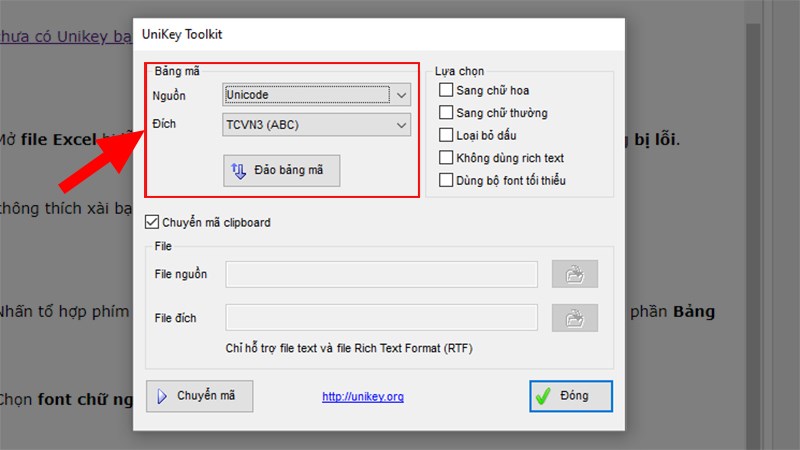The image size is (800, 450).
Task: Click browse folder icon for File nguồn
Action: (574, 274)
